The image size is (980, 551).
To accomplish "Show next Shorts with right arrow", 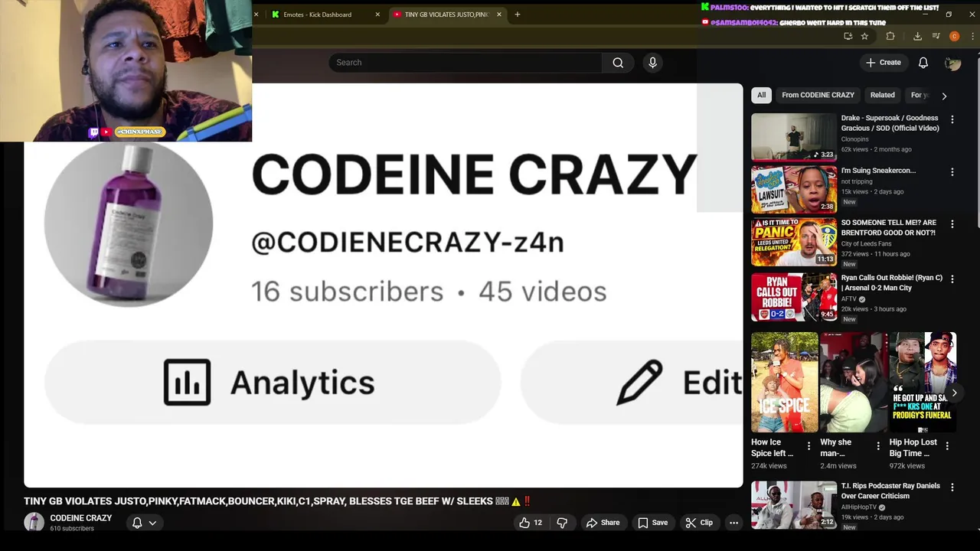I will (954, 393).
